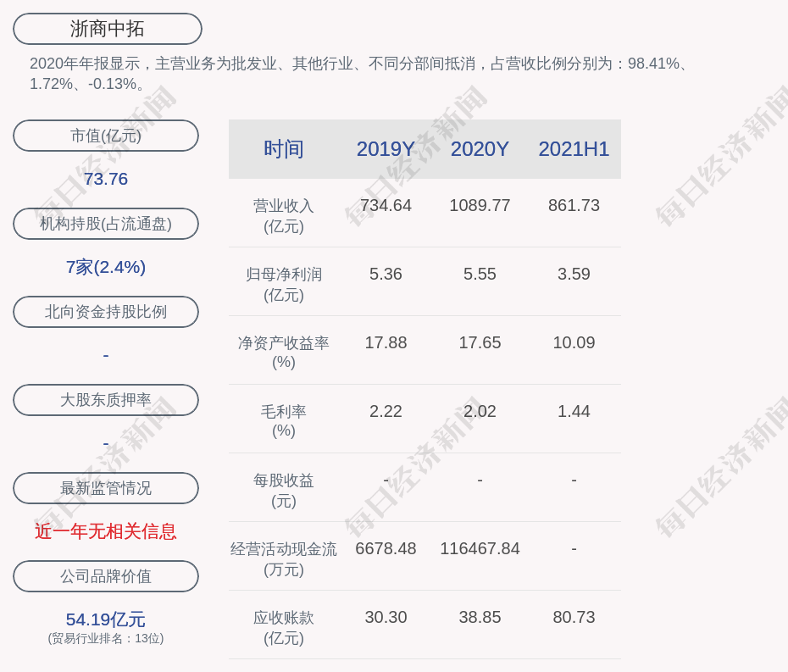Select the 7家(2.4%) institutional holding value
Viewport: 788px width, 672px height.
point(106,267)
